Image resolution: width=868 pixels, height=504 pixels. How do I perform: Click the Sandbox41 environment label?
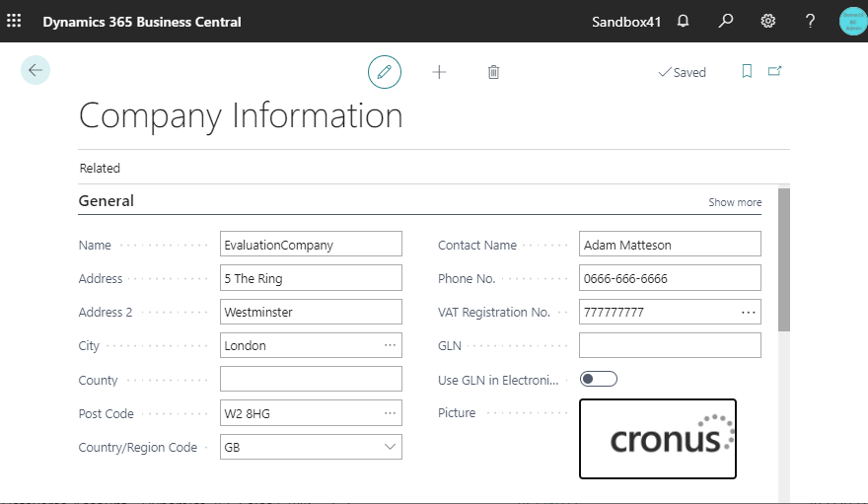tap(626, 22)
